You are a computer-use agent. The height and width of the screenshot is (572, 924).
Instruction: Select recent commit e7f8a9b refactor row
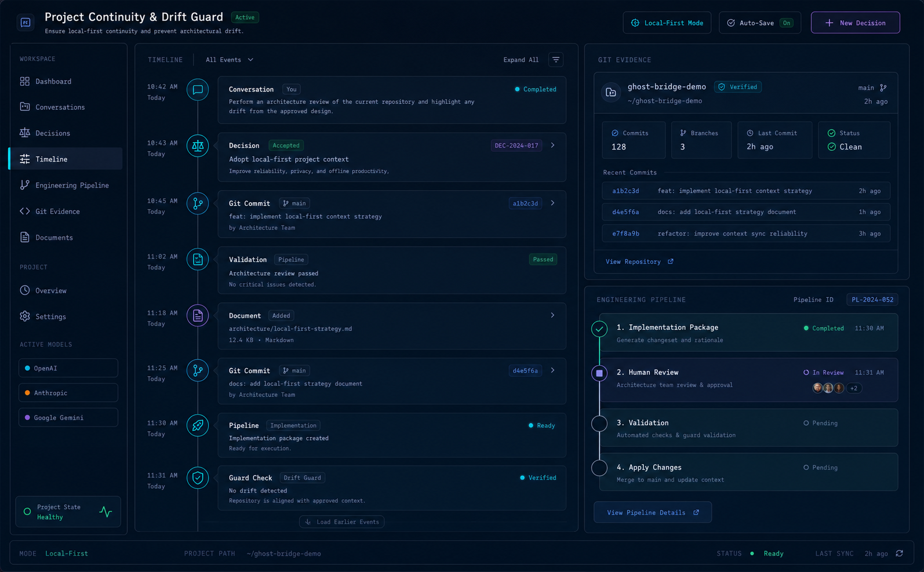pyautogui.click(x=746, y=234)
